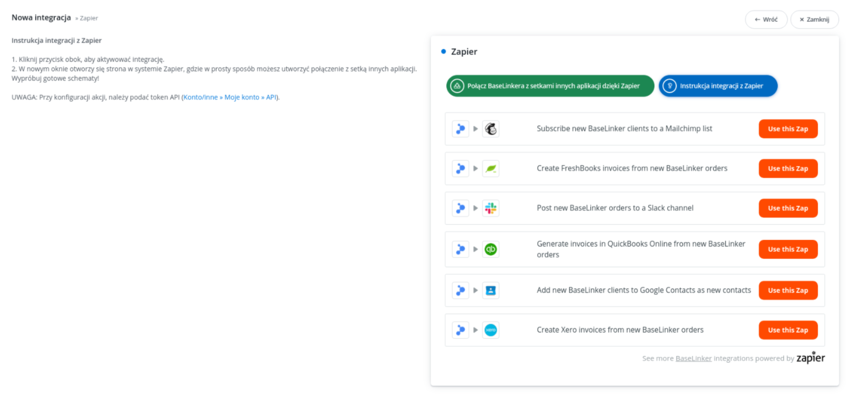The image size is (868, 398).
Task: Click 'Create FreshBooks invoices from new BaseLinker orders'
Action: coord(632,168)
